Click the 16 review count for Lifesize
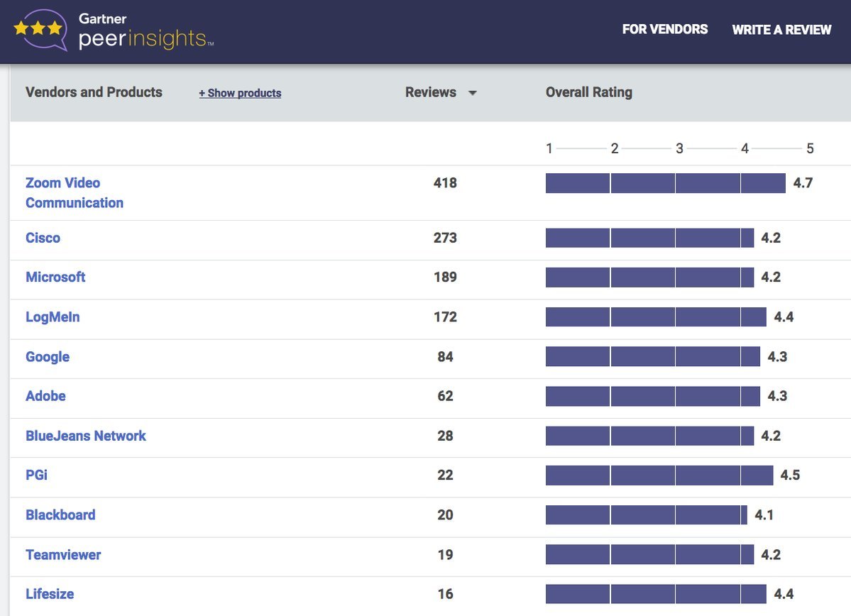 click(x=445, y=594)
